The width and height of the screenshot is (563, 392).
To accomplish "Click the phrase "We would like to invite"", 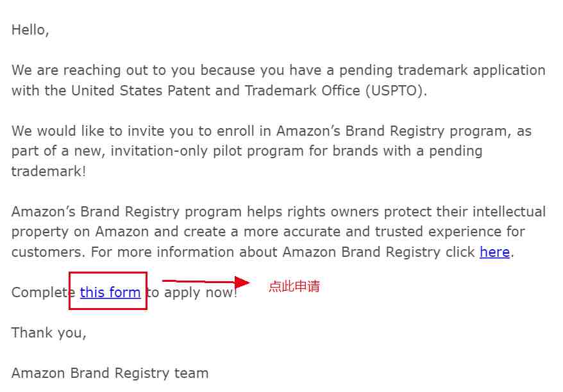I will (x=87, y=131).
